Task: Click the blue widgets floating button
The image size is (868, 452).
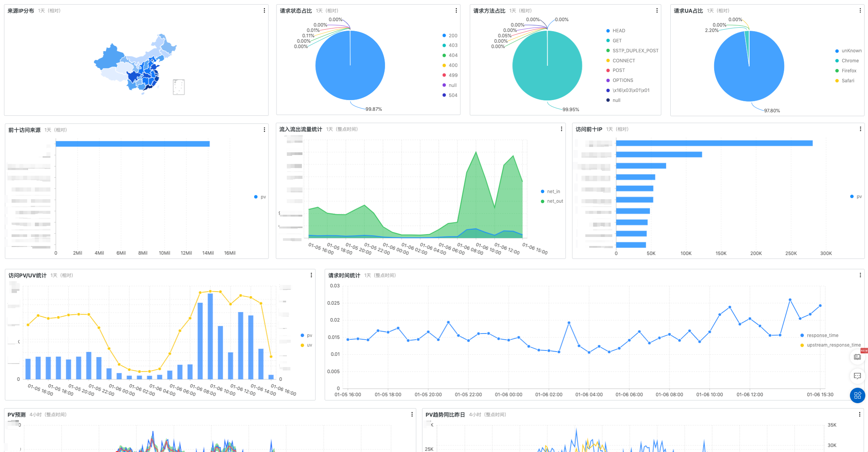Action: coord(857,395)
